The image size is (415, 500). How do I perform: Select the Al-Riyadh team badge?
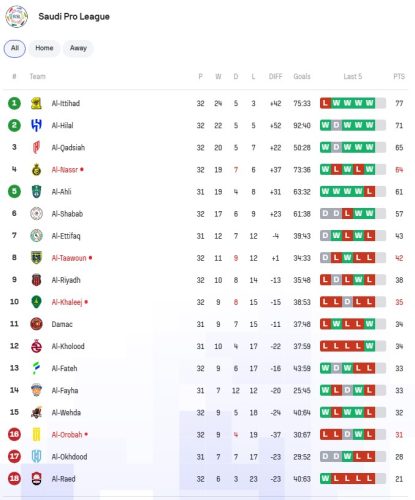[x=36, y=280]
